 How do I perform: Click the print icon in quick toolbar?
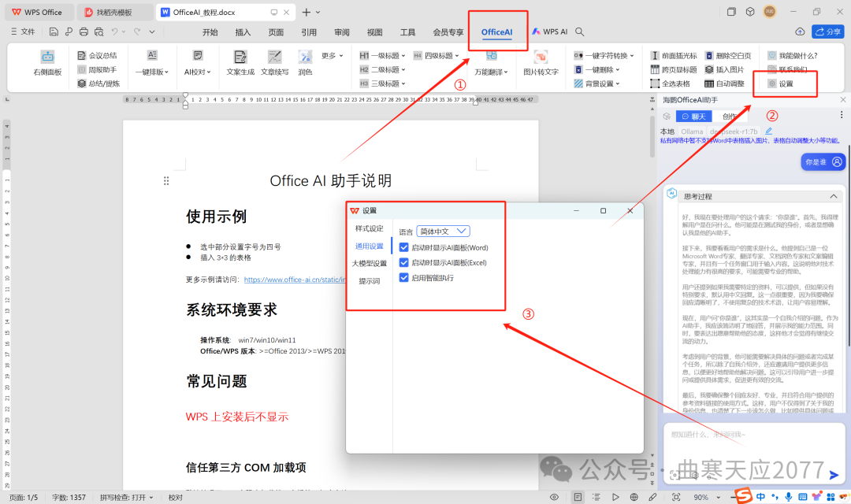click(x=84, y=32)
